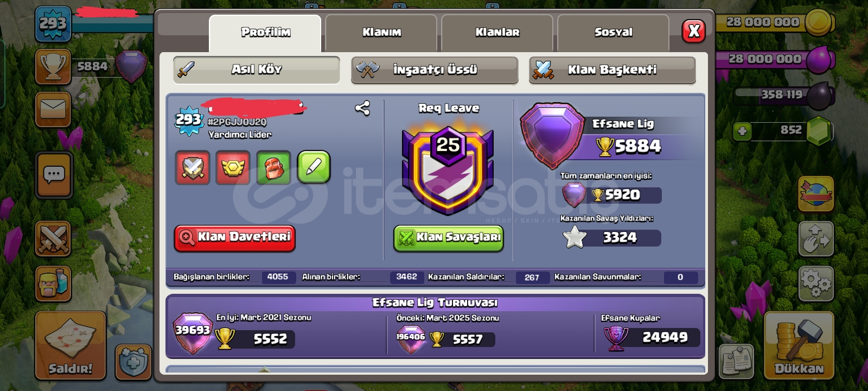Select the Klan Başkenti view
This screenshot has height=391, width=868.
pyautogui.click(x=612, y=70)
